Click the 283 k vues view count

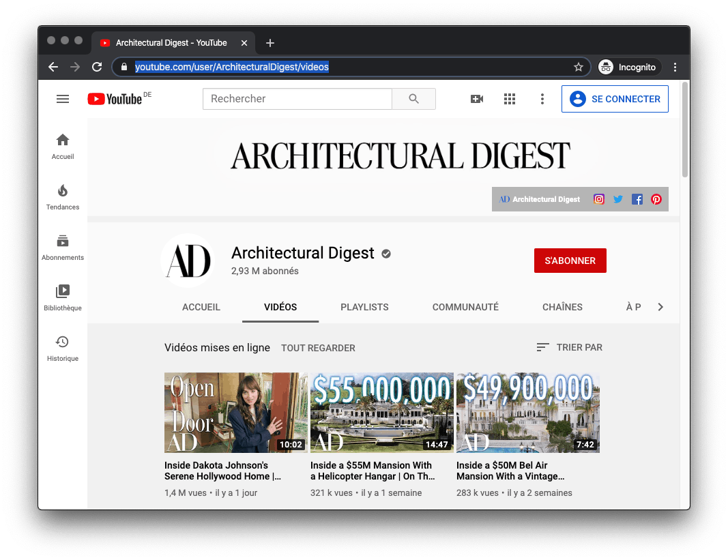[478, 492]
